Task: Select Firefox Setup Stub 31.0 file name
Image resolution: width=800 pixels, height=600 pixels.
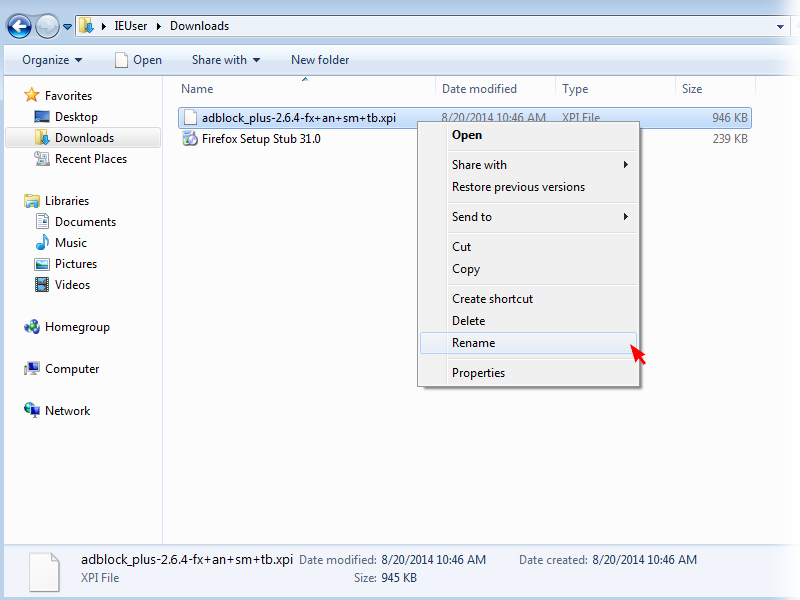Action: (261, 139)
